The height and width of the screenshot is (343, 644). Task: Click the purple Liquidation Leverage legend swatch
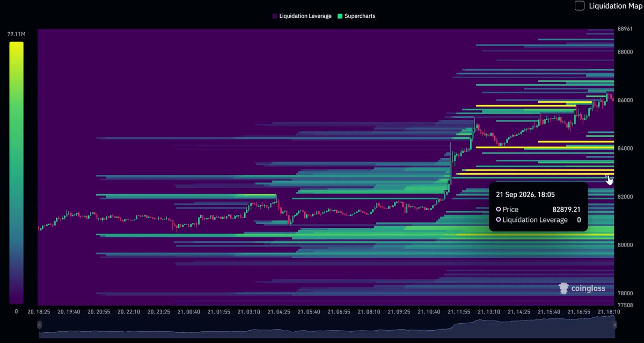click(275, 16)
